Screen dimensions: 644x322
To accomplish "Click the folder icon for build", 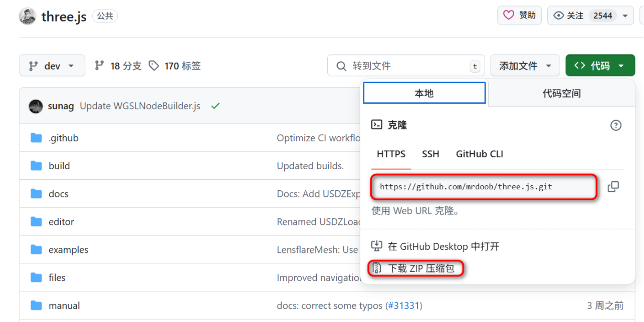I will tap(36, 165).
